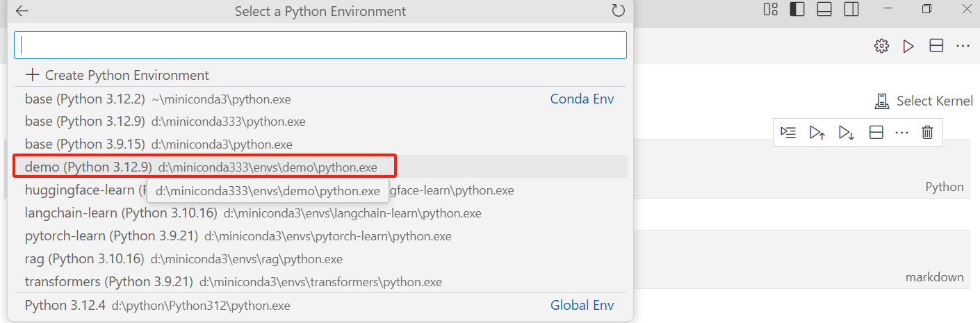
Task: Toggle the bottom panel visibility
Action: pos(824,10)
